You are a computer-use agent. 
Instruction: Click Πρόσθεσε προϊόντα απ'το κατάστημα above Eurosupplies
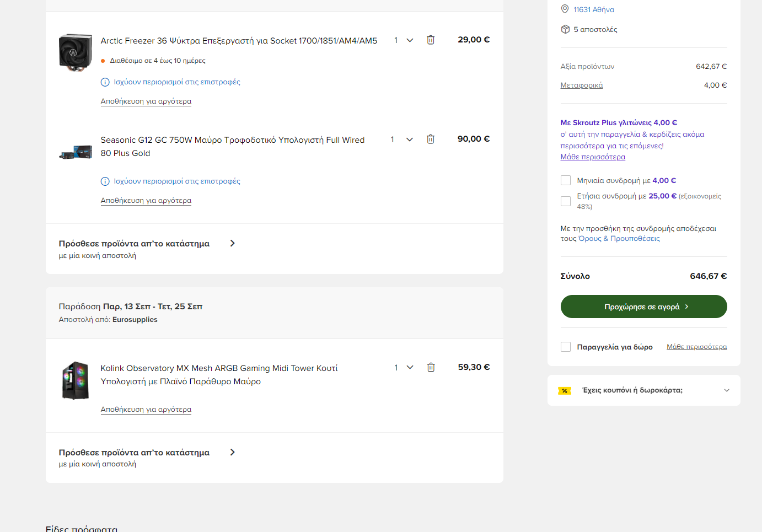134,244
